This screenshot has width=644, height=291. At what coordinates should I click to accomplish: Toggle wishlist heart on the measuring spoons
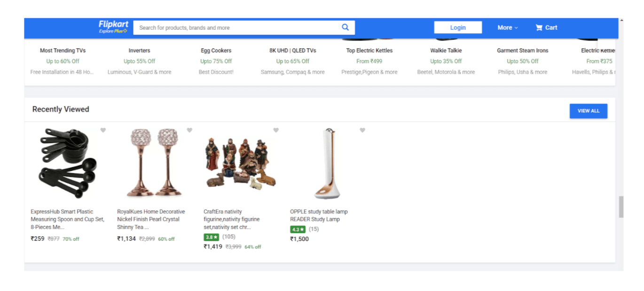103,130
